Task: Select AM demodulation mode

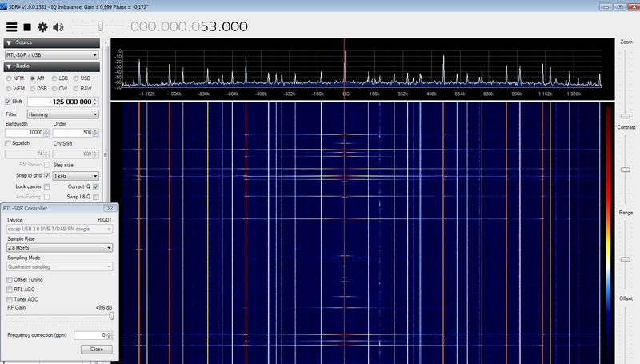Action: coord(32,78)
